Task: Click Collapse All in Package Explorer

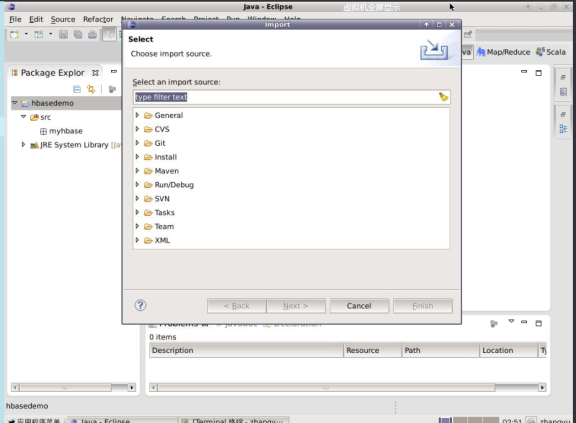Action: 77,89
